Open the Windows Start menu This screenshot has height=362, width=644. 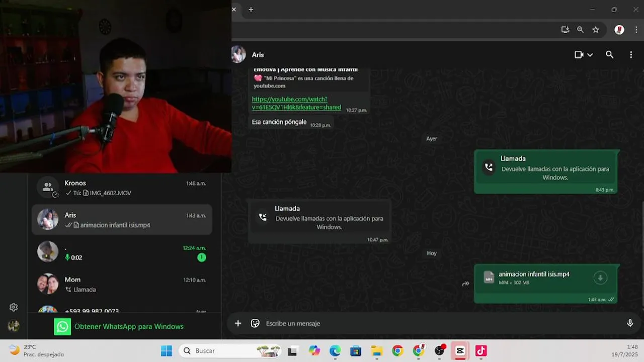click(x=166, y=350)
